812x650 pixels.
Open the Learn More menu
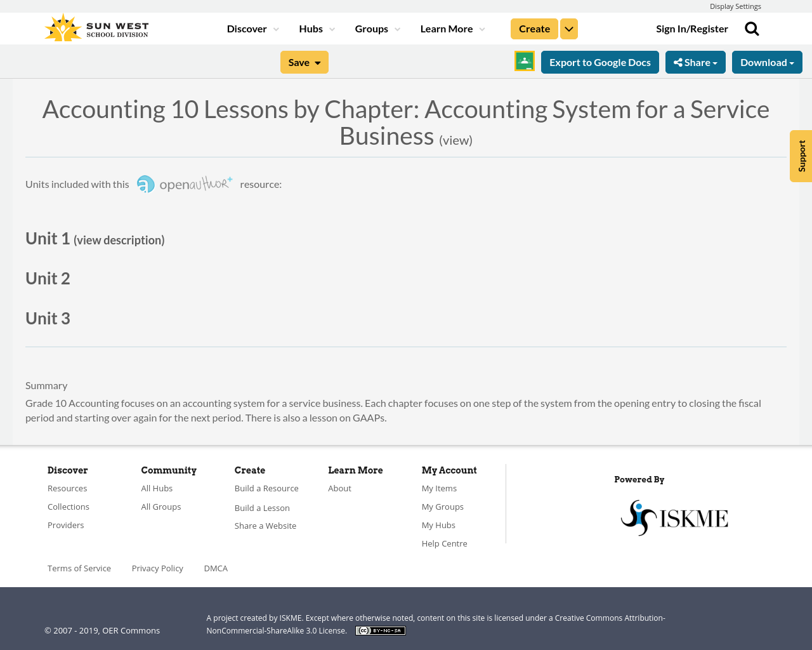pos(450,28)
